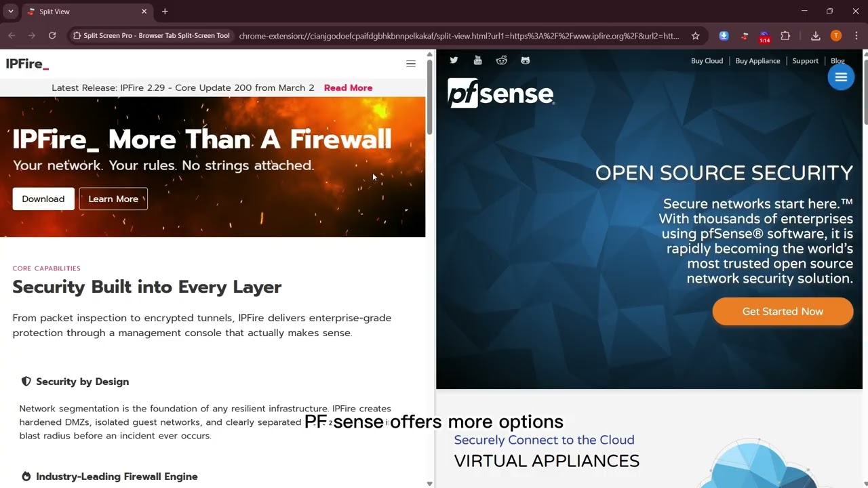Open the pfSense Support link
Image resolution: width=868 pixels, height=488 pixels.
click(805, 61)
